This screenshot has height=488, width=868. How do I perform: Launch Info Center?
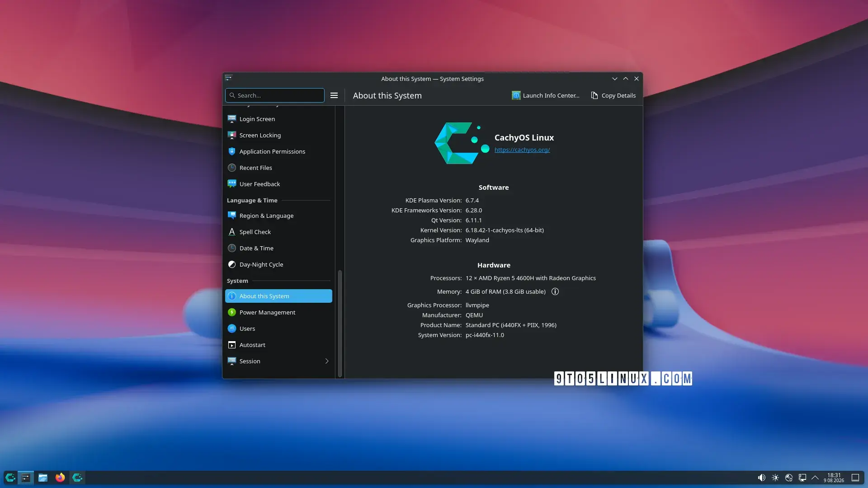(546, 95)
